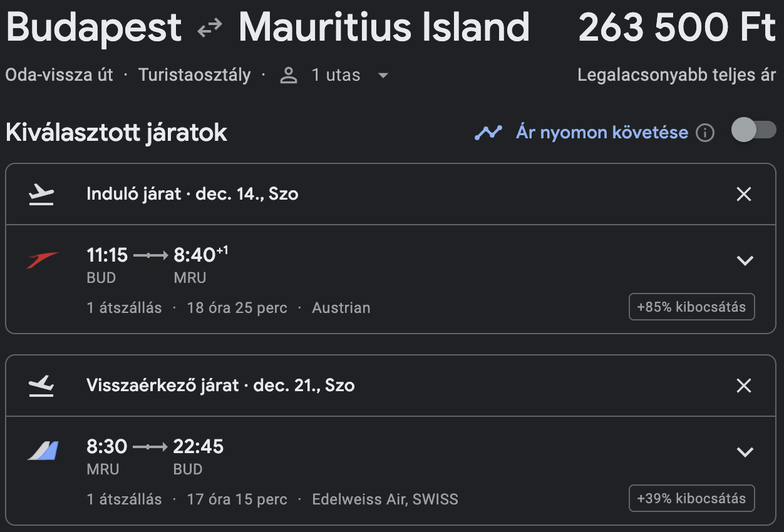
Task: Click the 263 500 Ft total price
Action: pyautogui.click(x=677, y=28)
